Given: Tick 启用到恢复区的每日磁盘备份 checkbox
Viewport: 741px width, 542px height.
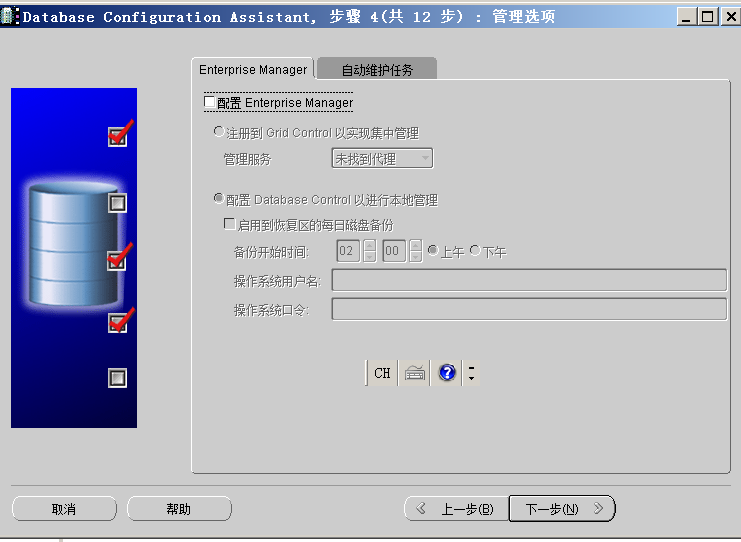Looking at the screenshot, I should coord(229,224).
